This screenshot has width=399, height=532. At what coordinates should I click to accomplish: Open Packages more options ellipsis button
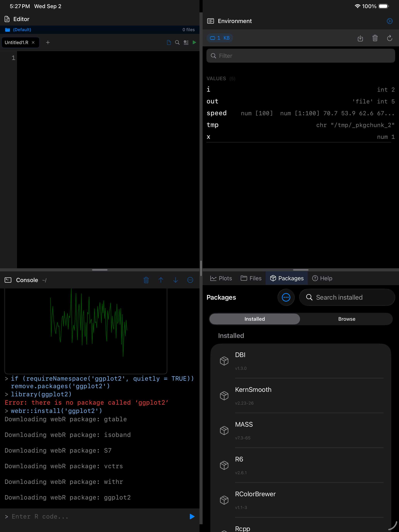pyautogui.click(x=286, y=298)
